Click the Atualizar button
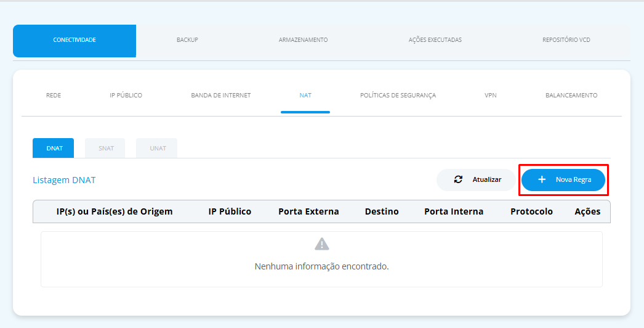 click(x=476, y=180)
